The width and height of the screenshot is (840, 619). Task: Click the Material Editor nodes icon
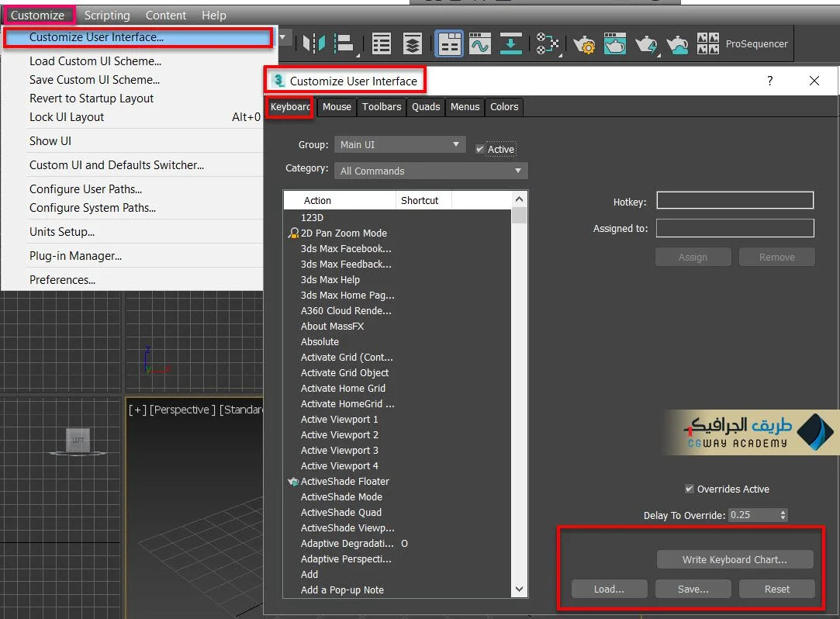click(548, 44)
